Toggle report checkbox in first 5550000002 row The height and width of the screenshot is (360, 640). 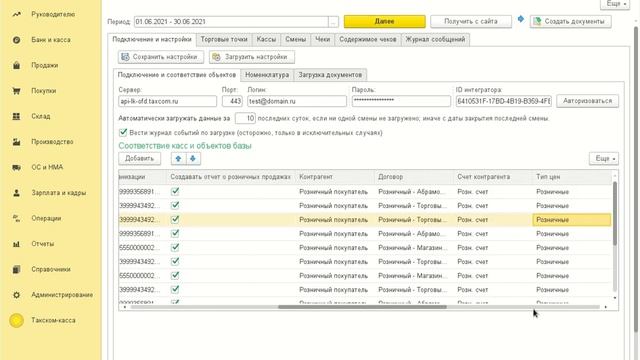tap(175, 247)
